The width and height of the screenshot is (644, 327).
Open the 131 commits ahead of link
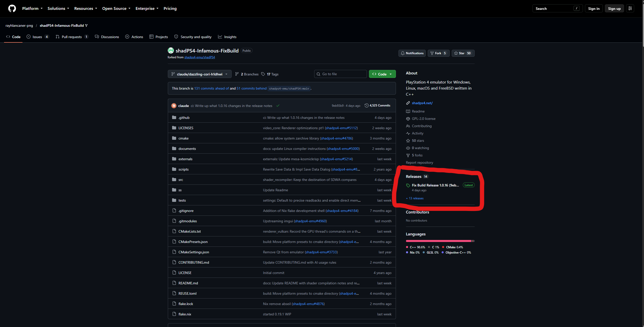pyautogui.click(x=211, y=88)
